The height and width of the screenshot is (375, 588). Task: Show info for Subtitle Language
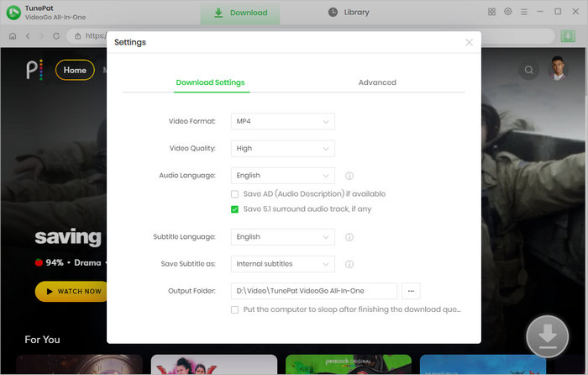coord(349,237)
